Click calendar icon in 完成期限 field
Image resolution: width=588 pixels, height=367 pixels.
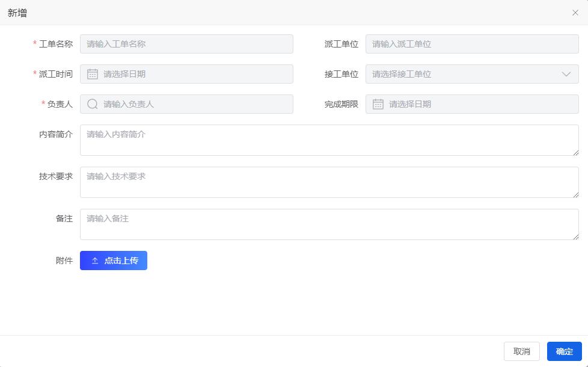[378, 104]
